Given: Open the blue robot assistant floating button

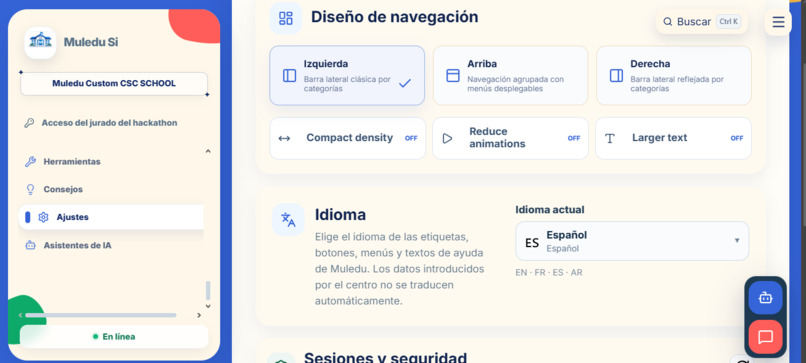Looking at the screenshot, I should [765, 297].
